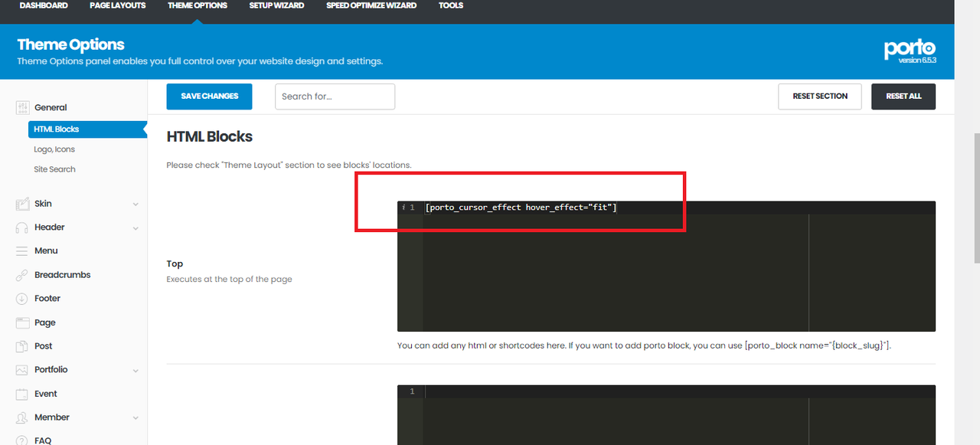Click the Reset Section button
The width and height of the screenshot is (980, 445).
820,97
